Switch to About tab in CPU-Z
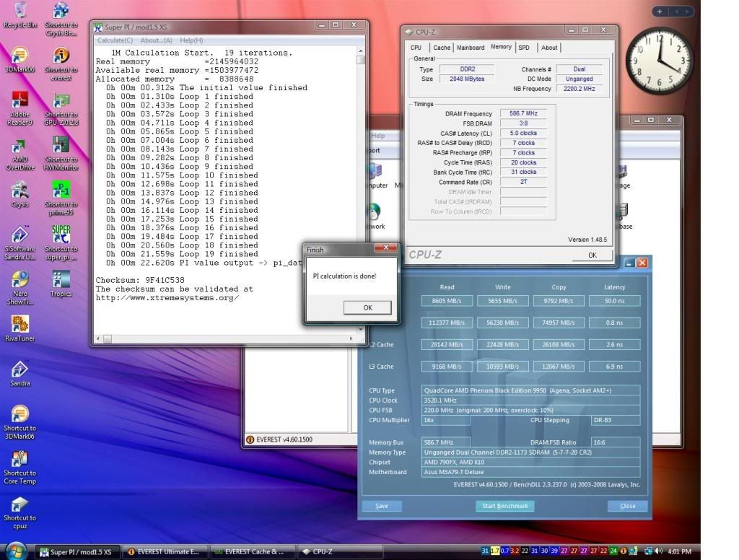 [x=549, y=48]
